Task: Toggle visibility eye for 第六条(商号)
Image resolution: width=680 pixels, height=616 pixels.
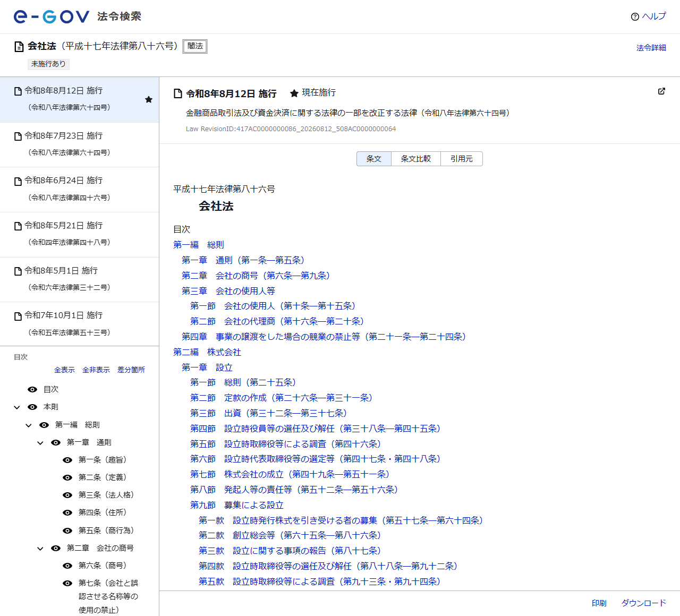Action: tap(67, 566)
